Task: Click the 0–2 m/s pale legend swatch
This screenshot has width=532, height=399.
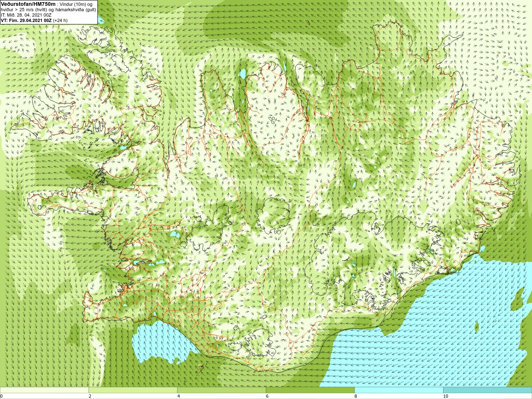Action: click(x=44, y=390)
